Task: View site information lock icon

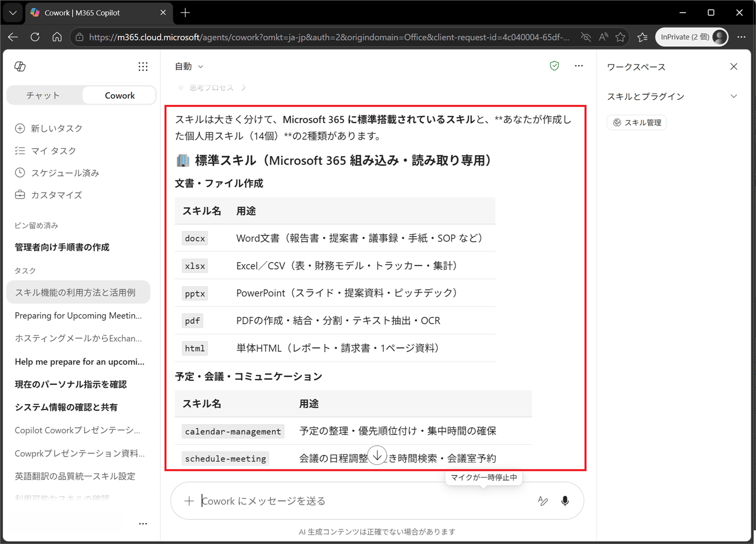Action: tap(79, 37)
